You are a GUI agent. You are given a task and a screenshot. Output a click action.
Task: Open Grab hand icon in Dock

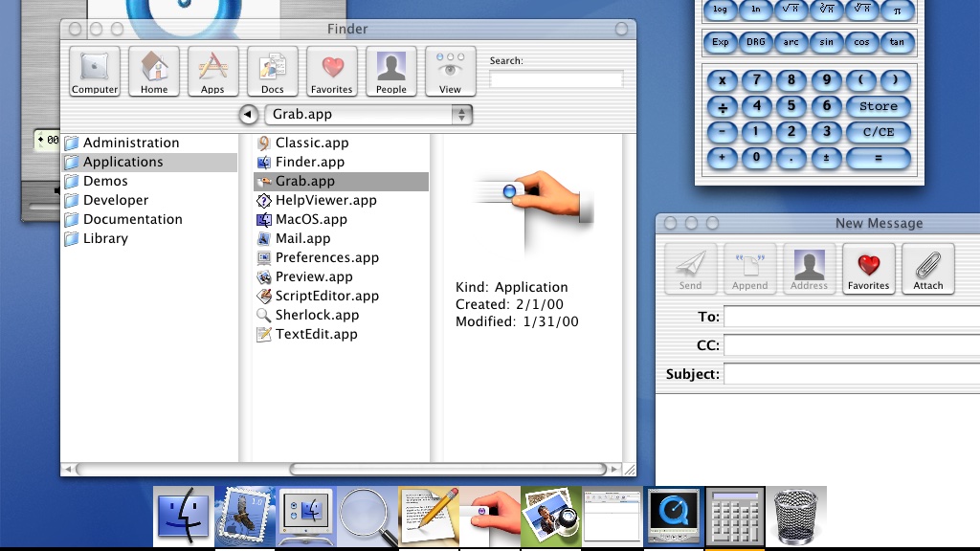[x=490, y=517]
